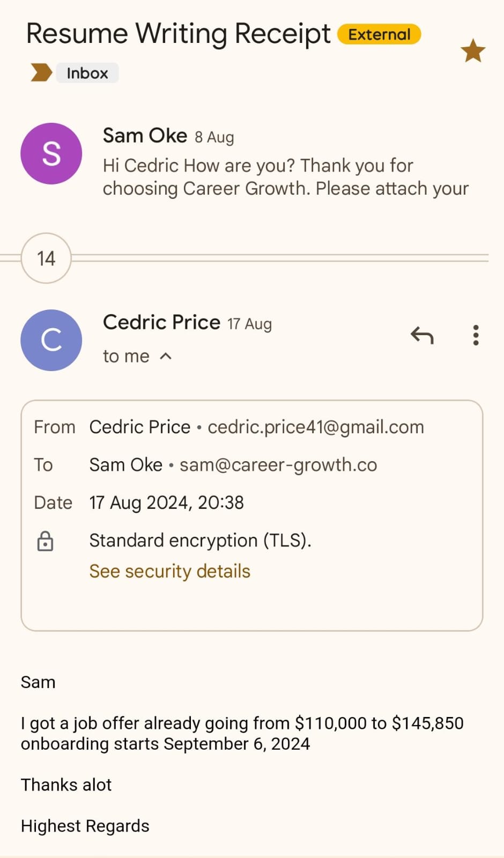The height and width of the screenshot is (858, 504).
Task: Tap the Cedric Price sender name header
Action: click(161, 322)
